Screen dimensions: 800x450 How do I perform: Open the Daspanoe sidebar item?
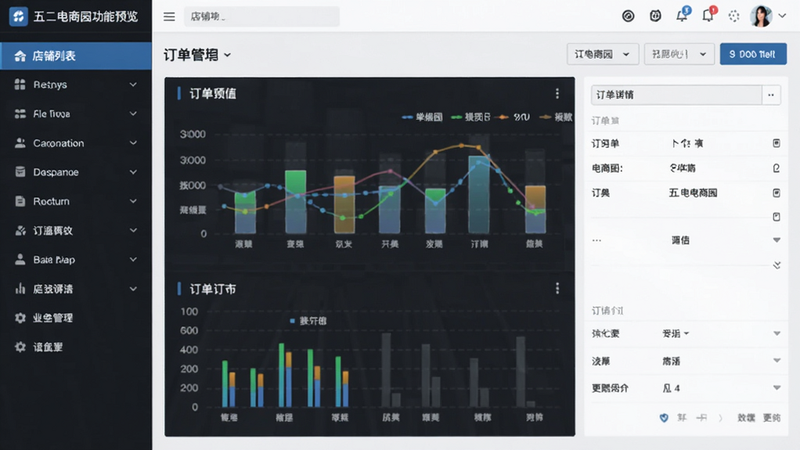pos(76,172)
